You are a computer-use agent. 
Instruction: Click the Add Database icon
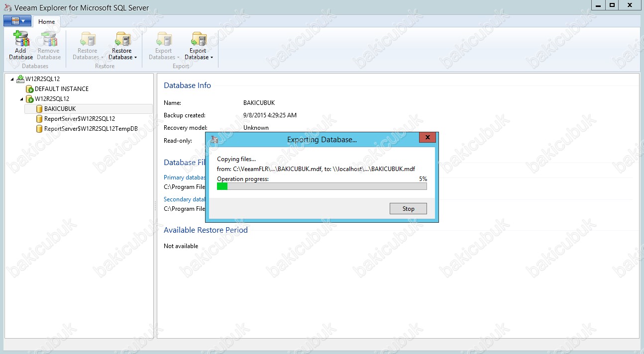click(21, 39)
